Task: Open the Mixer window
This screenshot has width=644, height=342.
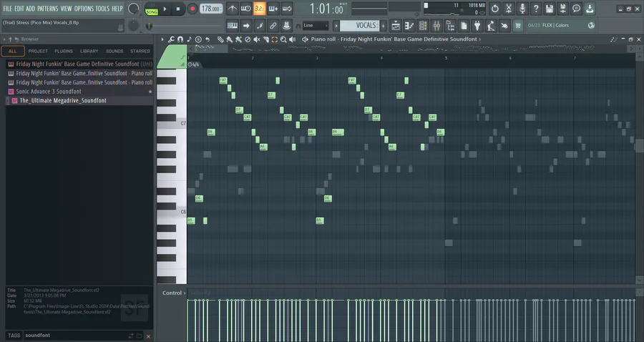Action: click(436, 26)
